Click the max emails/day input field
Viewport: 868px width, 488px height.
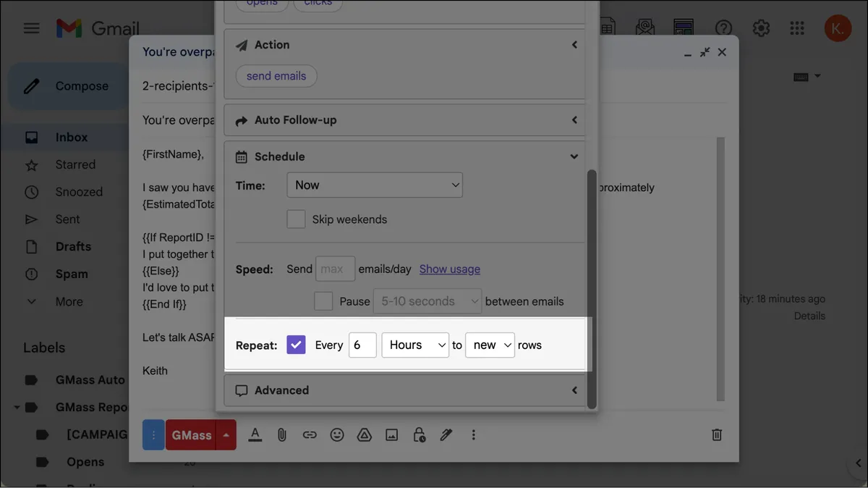tap(335, 269)
